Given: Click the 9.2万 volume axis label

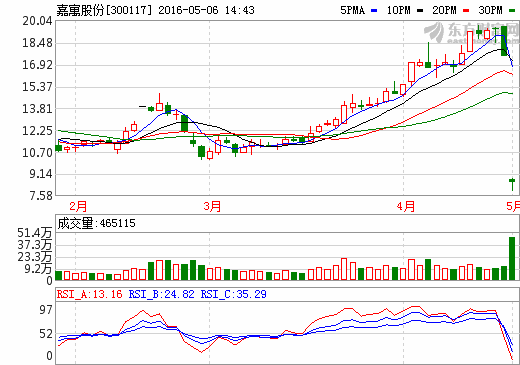Looking at the screenshot, I should tap(38, 269).
